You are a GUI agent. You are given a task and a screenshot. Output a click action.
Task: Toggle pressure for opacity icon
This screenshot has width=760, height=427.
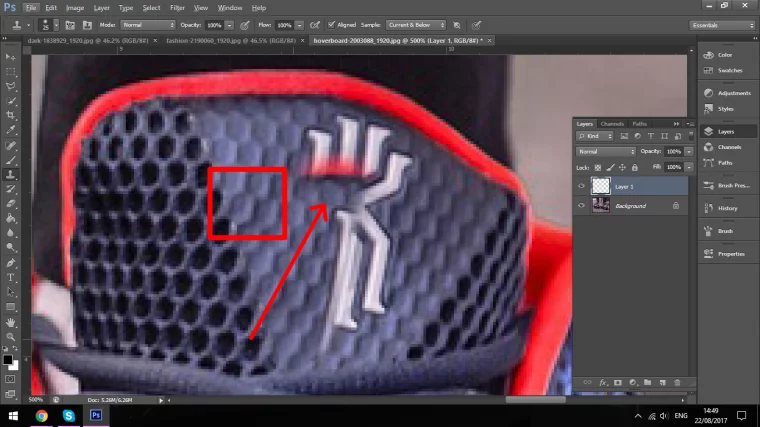(245, 25)
